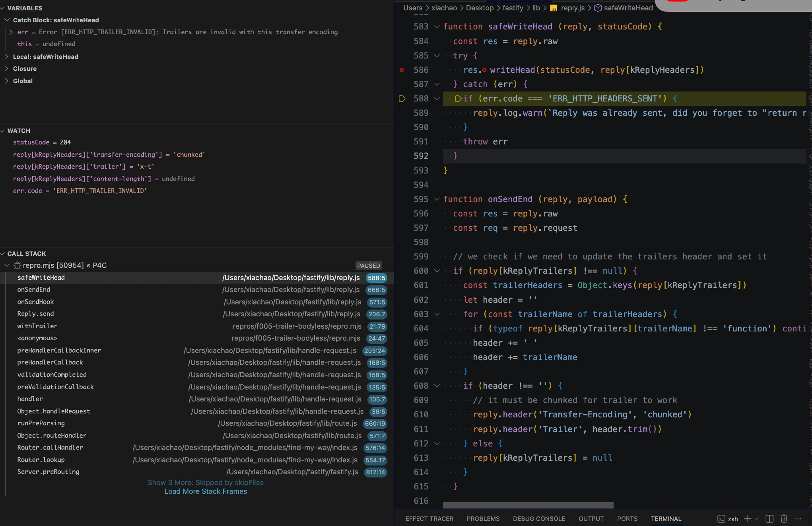Open the DEBUG CONSOLE tab

pyautogui.click(x=539, y=519)
